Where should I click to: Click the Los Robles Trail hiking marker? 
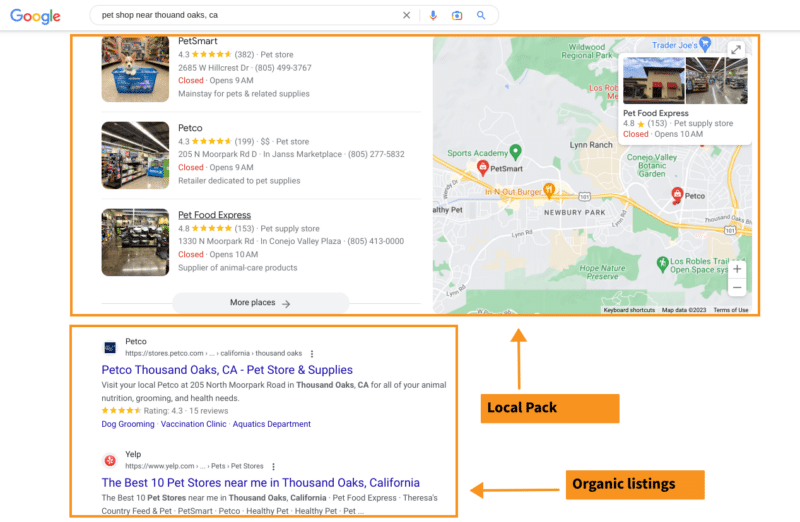pos(662,264)
